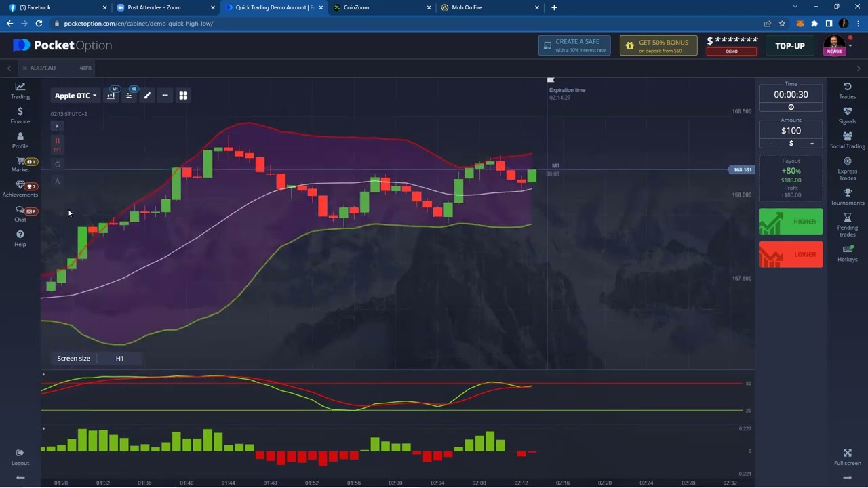This screenshot has width=868, height=488.
Task: Open the three-dots chart options
Action: 165,96
